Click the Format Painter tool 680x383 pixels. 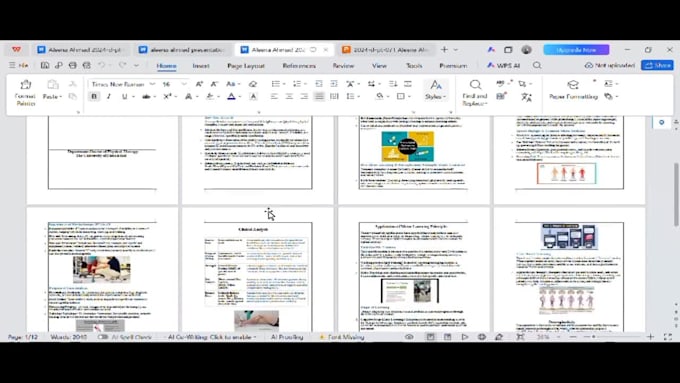26,92
